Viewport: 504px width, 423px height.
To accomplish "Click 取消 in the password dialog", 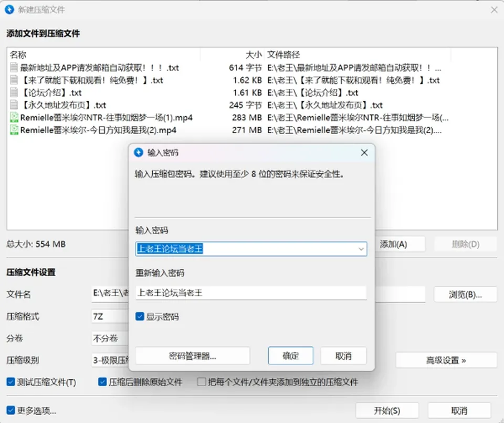I will (343, 356).
